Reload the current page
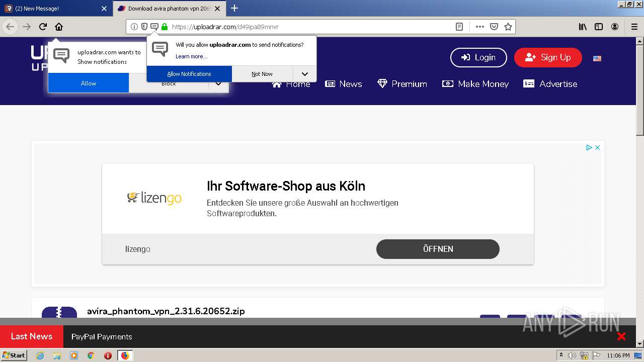Viewport: 644px width, 362px height. [43, 27]
